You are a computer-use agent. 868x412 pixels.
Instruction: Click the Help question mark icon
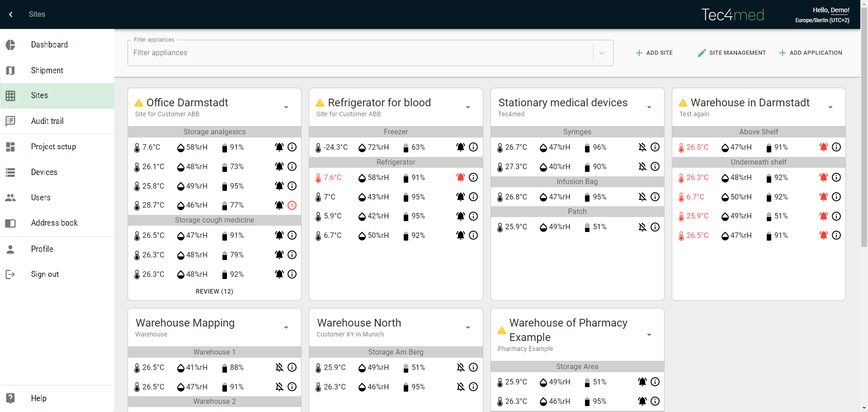(x=10, y=398)
